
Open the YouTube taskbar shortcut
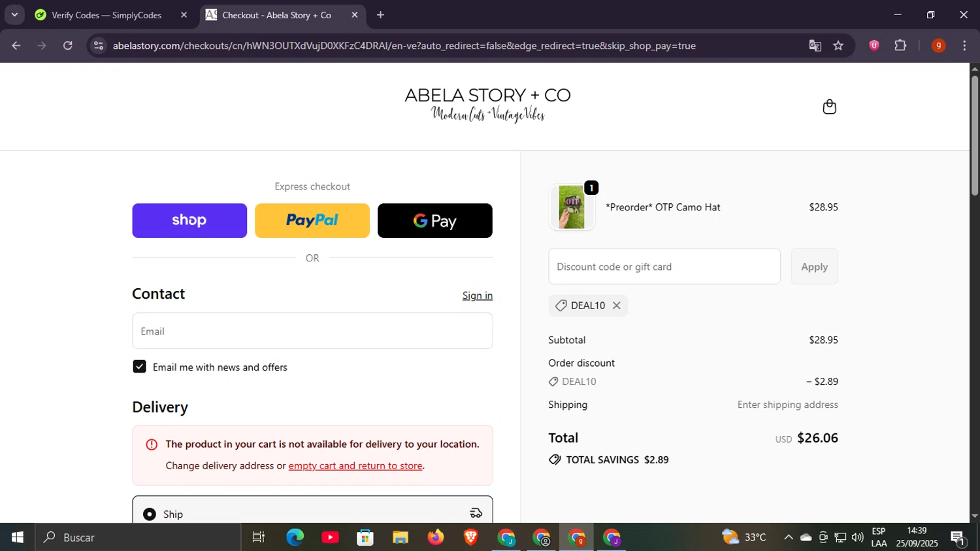(x=330, y=537)
